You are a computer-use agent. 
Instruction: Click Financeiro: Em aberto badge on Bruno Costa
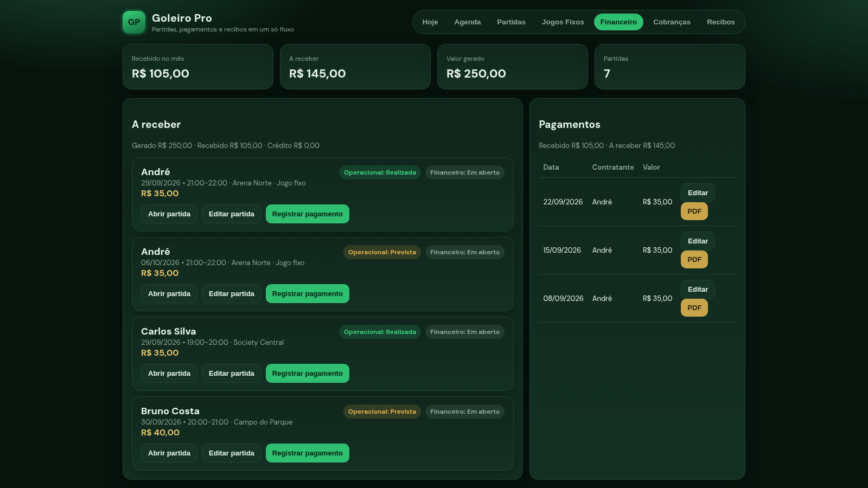pyautogui.click(x=465, y=412)
